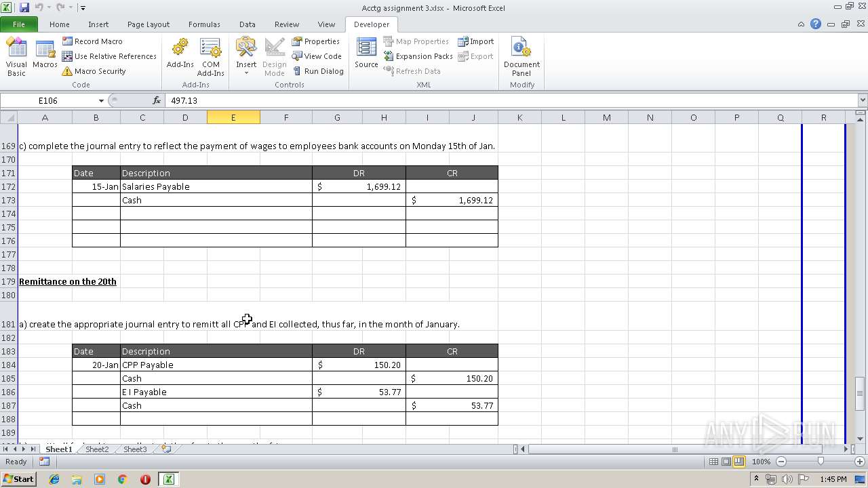Click the Insert Function fx button
This screenshot has height=488, width=868.
click(157, 100)
